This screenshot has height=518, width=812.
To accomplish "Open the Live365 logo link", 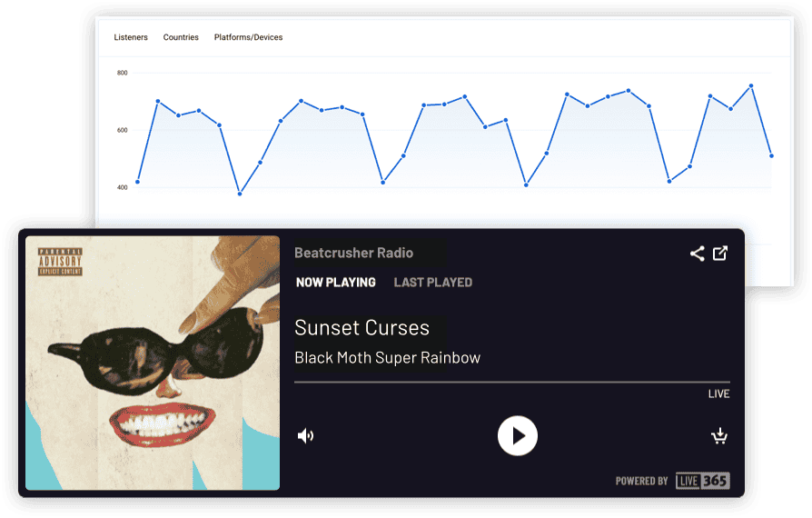I will (702, 481).
